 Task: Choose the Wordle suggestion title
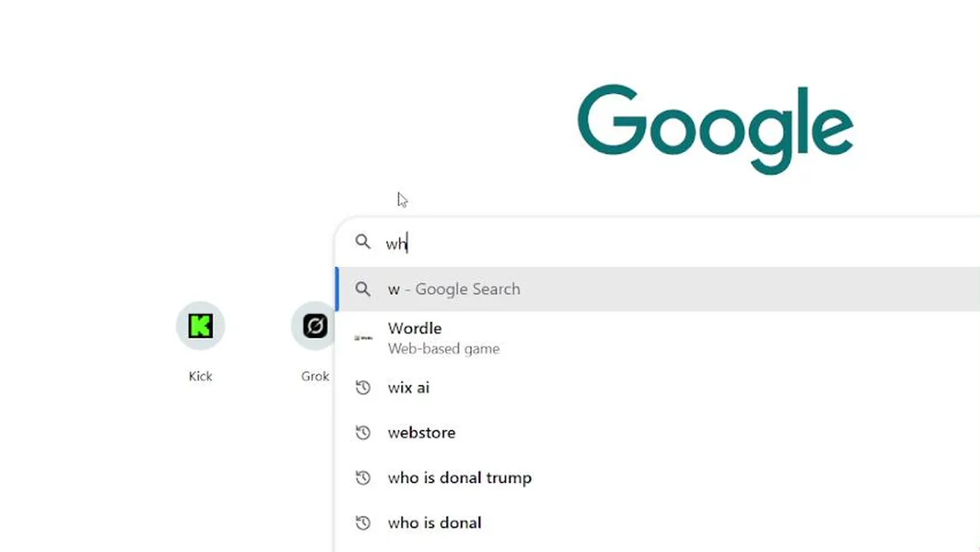click(x=415, y=328)
